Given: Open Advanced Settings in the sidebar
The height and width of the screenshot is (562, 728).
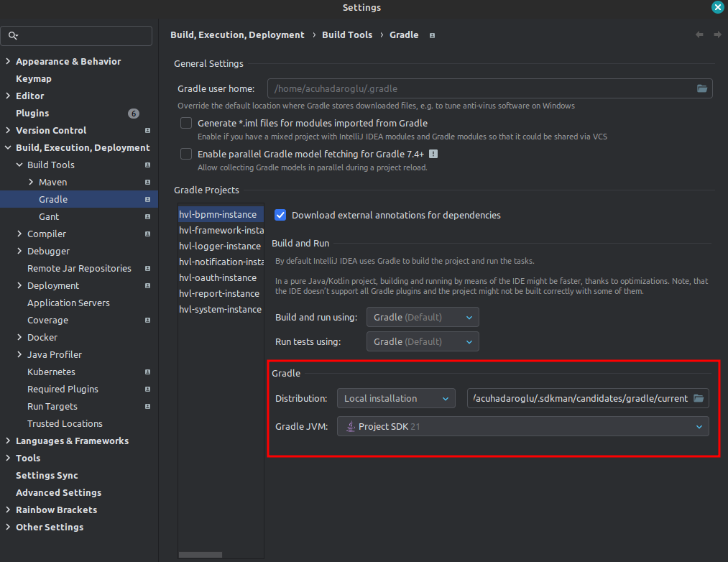Looking at the screenshot, I should tap(58, 493).
